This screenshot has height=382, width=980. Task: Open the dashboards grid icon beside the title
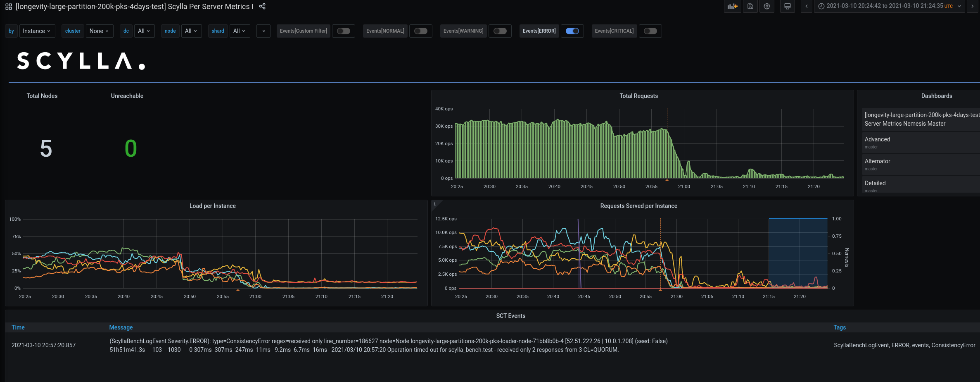pyautogui.click(x=8, y=7)
